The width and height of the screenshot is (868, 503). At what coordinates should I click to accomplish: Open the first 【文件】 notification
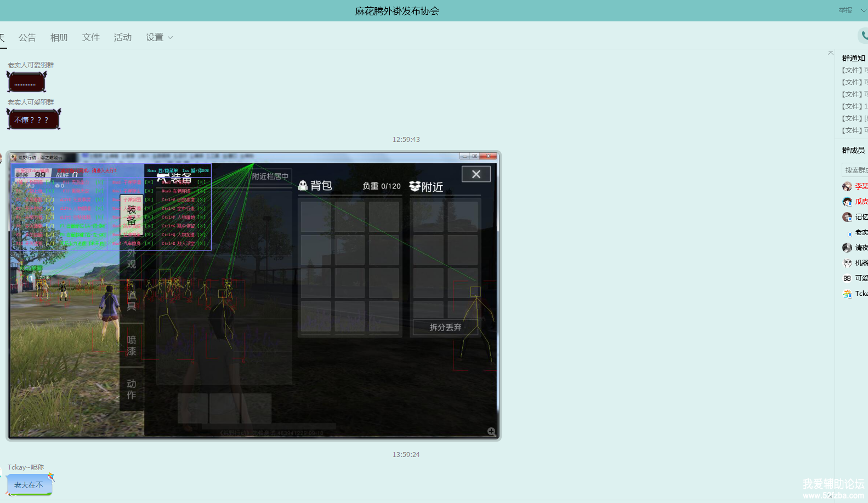click(855, 70)
